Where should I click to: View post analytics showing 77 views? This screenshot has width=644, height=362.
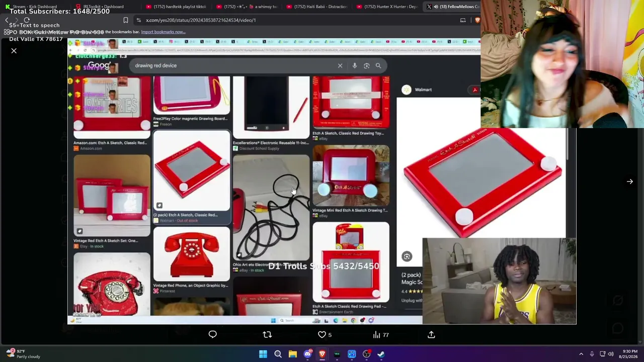[380, 334]
